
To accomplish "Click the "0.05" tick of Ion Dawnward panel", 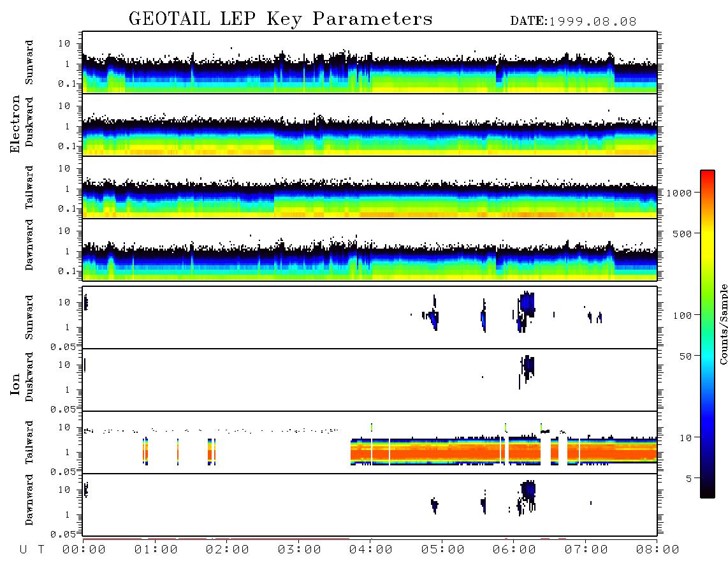I will 62,534.
